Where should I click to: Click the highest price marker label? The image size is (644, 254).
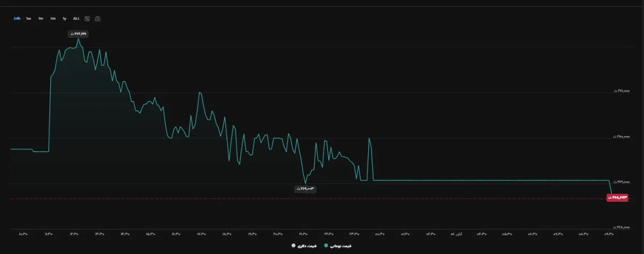coord(78,34)
